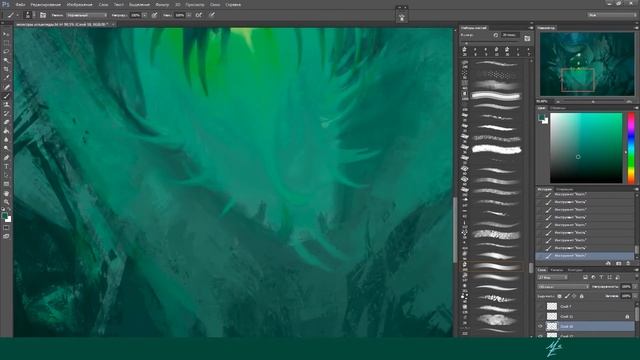Select the Rectangle shape tool

[6, 184]
